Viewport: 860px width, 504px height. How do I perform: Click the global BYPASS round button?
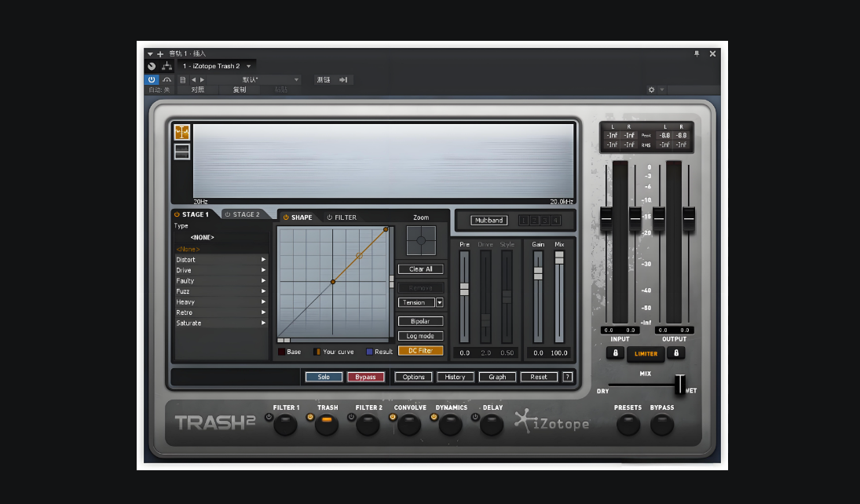point(662,425)
